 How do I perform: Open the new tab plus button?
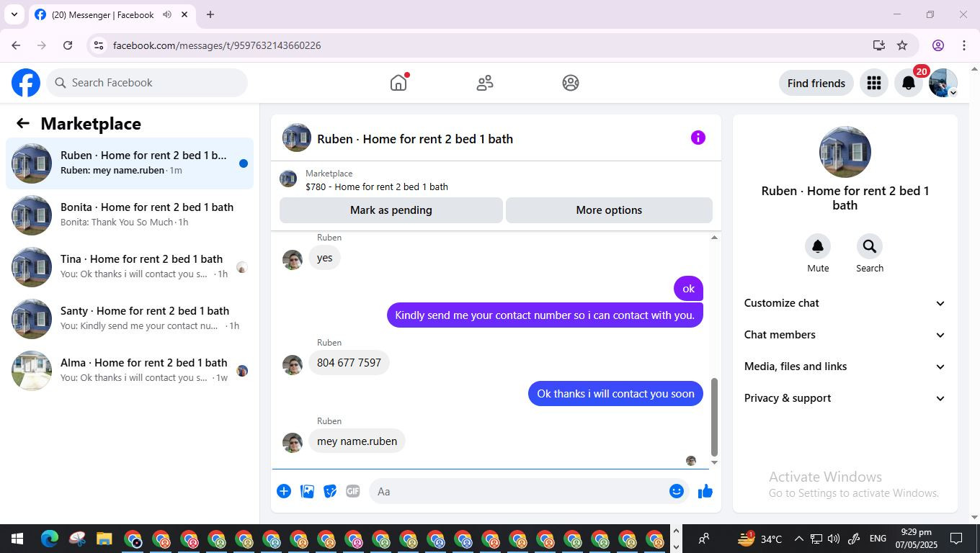pyautogui.click(x=210, y=14)
